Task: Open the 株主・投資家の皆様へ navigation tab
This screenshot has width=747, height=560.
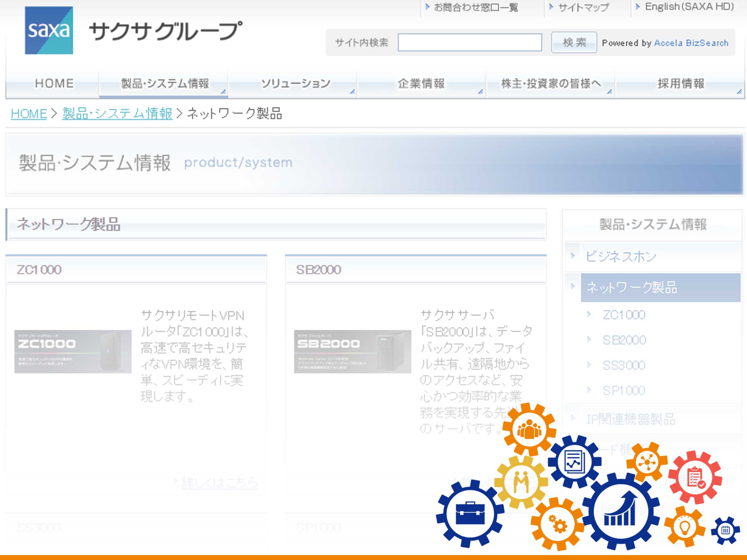Action: (550, 83)
